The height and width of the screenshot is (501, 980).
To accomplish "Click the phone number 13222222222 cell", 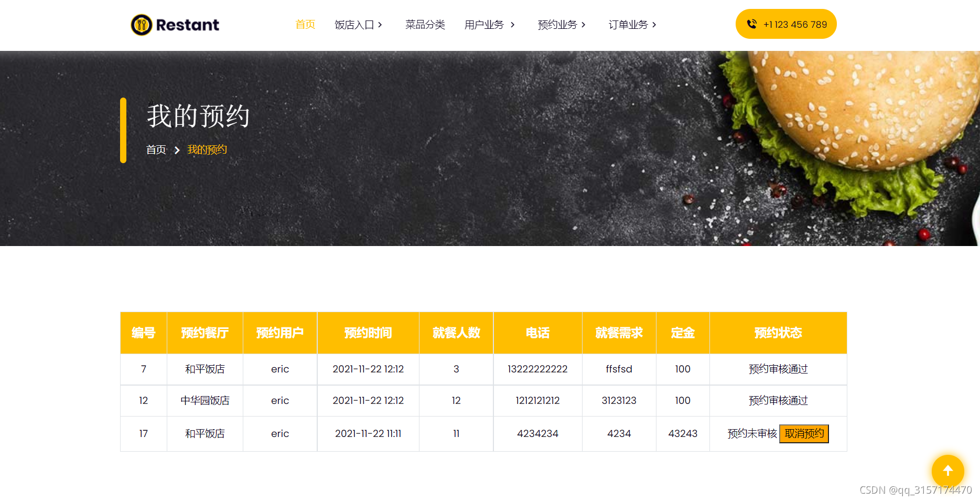I will [538, 369].
